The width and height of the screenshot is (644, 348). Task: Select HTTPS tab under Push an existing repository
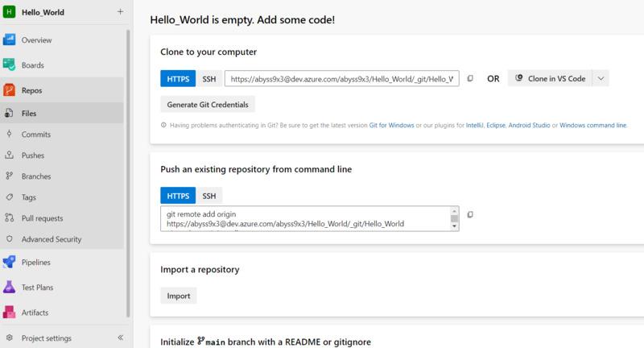pos(178,196)
